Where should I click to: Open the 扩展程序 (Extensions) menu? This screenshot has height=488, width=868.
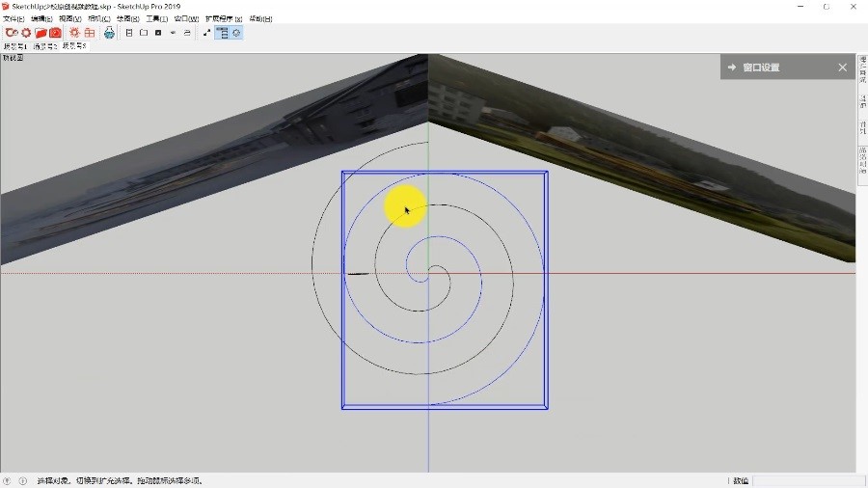click(x=224, y=18)
